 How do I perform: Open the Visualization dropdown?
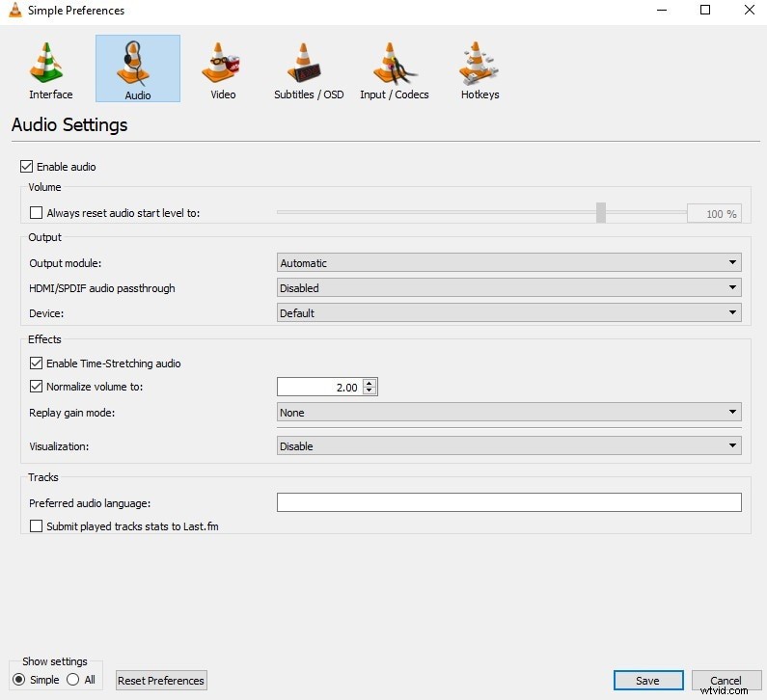click(508, 445)
